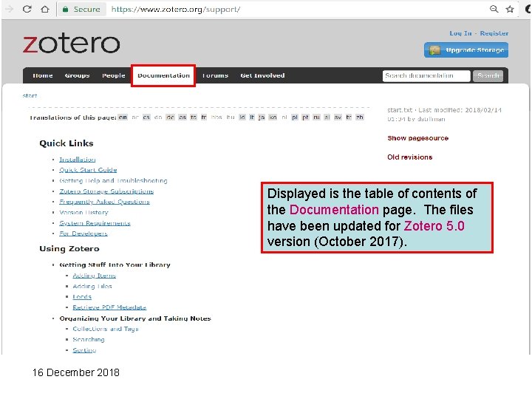Open the Adding Files link
The image size is (532, 399).
click(92, 287)
